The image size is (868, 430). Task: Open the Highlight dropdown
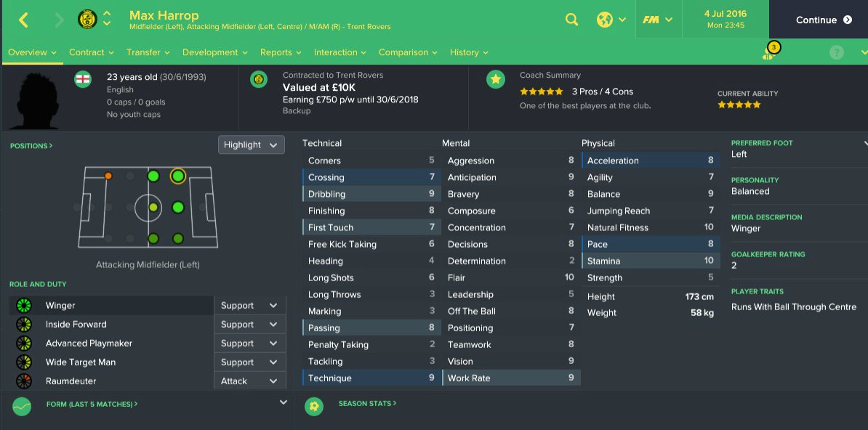(251, 145)
